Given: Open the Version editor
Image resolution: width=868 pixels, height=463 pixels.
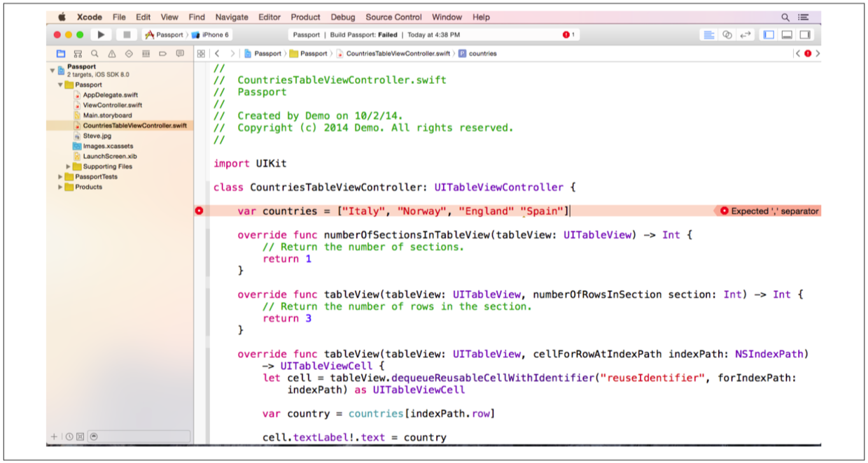Looking at the screenshot, I should click(745, 34).
